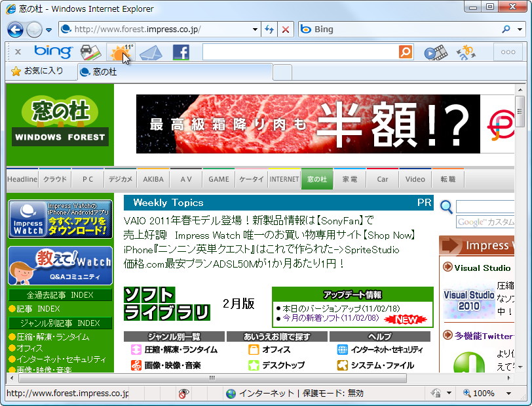
Task: Click the 100% zoom level control
Action: [485, 394]
